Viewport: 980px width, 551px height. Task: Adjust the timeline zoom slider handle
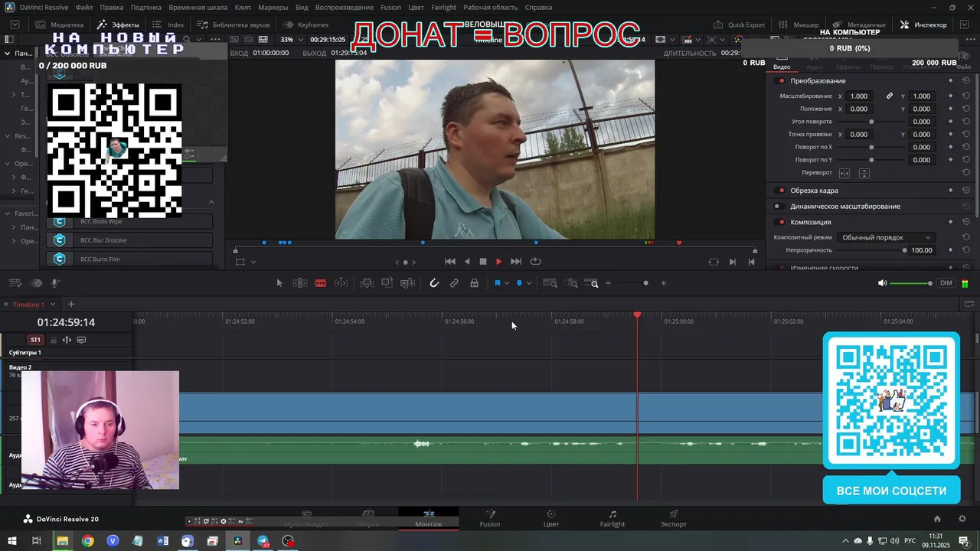[645, 283]
